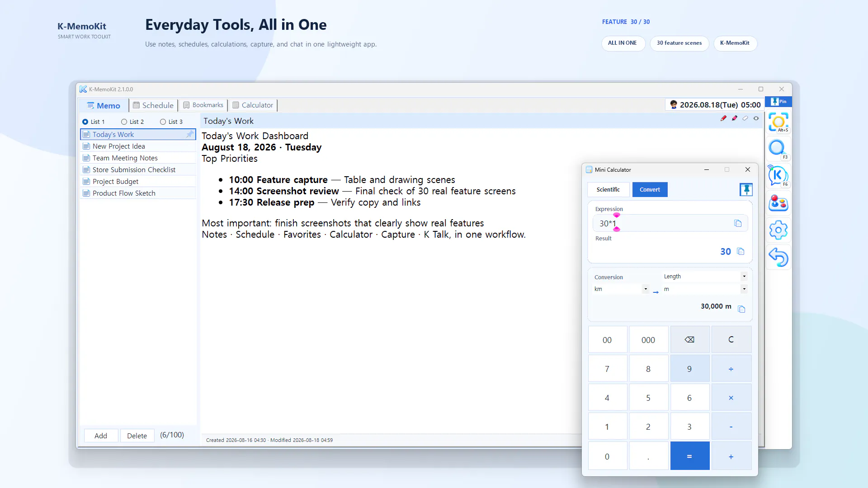Select the List 3 radio button
This screenshot has width=868, height=488.
click(163, 122)
